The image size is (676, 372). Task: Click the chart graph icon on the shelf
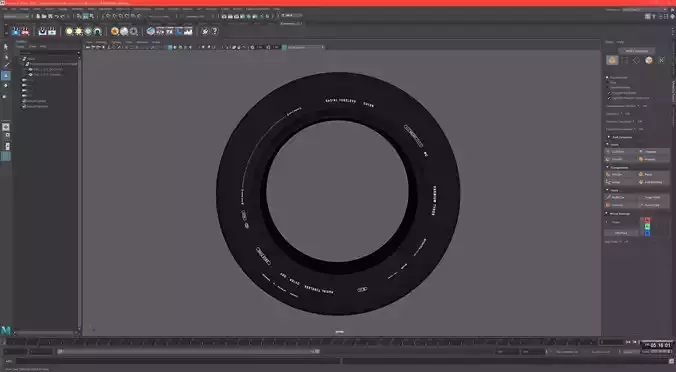pos(188,31)
